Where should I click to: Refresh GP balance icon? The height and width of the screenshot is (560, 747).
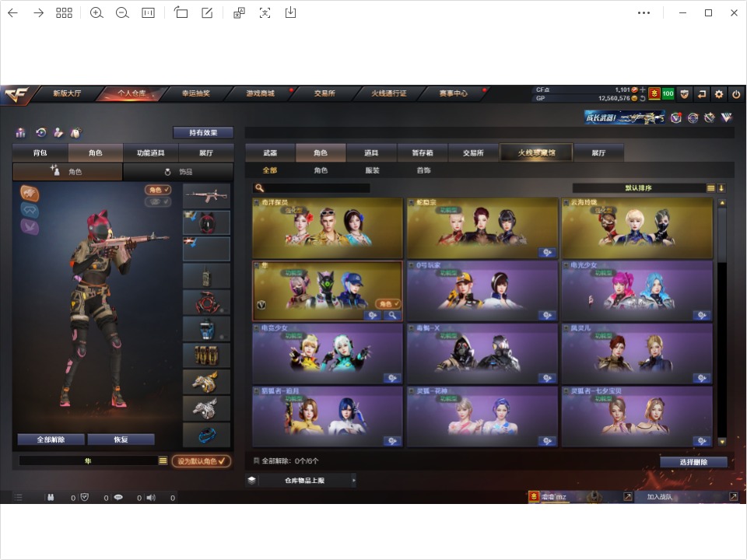(x=643, y=98)
